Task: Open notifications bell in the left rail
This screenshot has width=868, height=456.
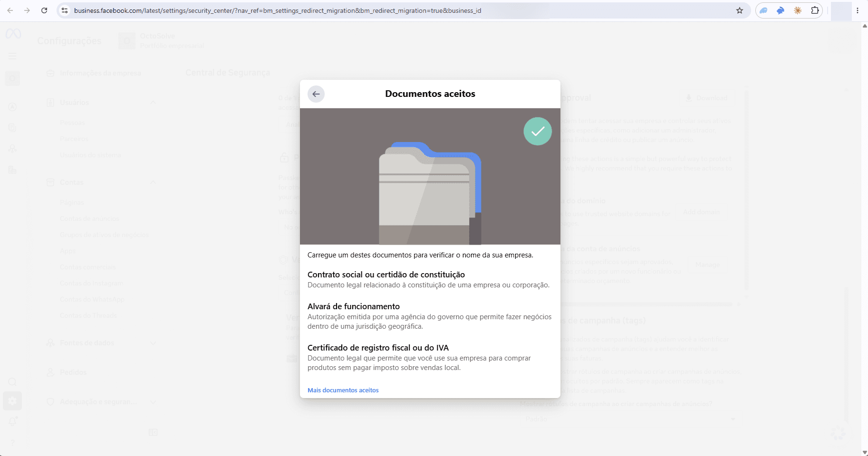Action: tap(13, 421)
